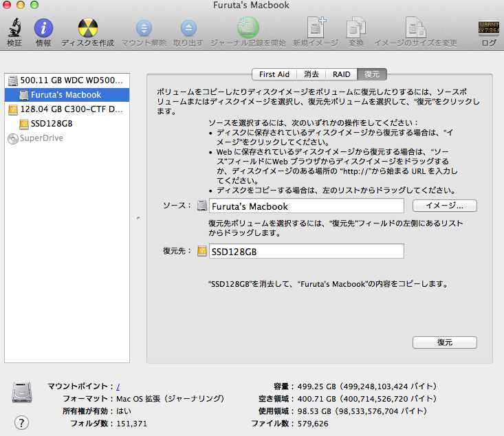The height and width of the screenshot is (436, 504).
Task: Open the ログ (Log) toolbar icon
Action: 489,28
